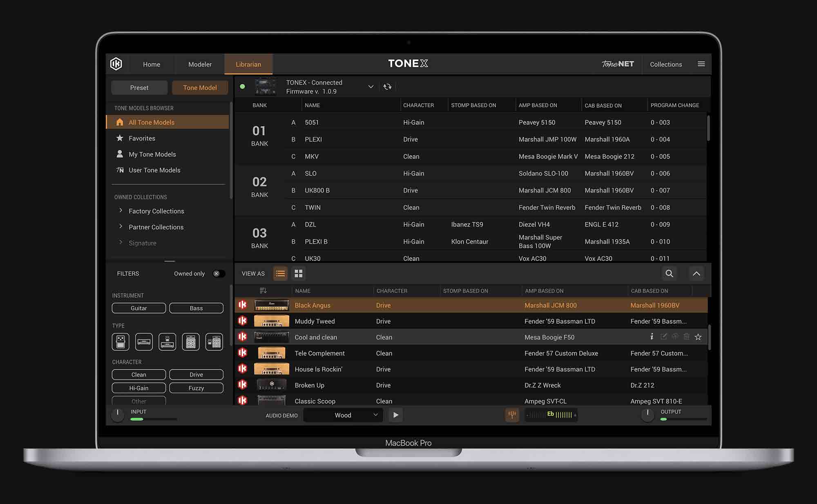Click IK badge on Broken Up row
This screenshot has width=817, height=504.
point(243,385)
